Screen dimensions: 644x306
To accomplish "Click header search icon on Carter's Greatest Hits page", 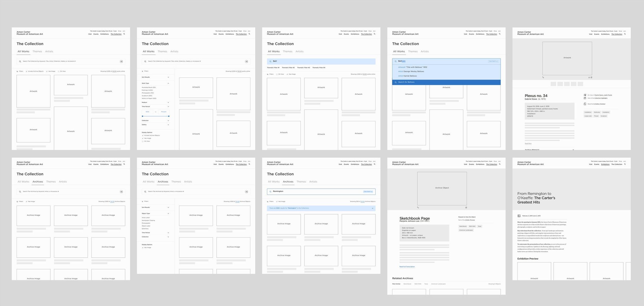I will click(625, 164).
